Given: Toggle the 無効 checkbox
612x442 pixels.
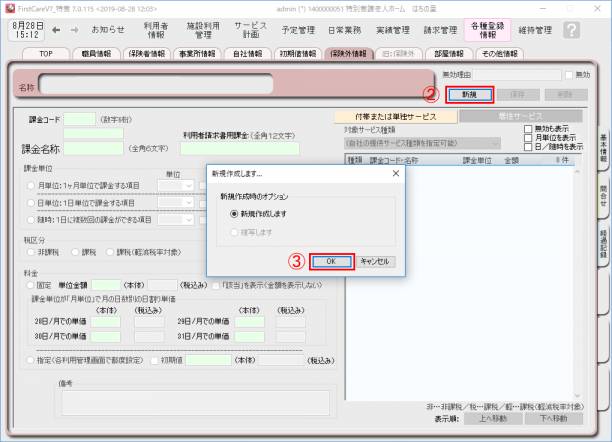Looking at the screenshot, I should click(569, 75).
